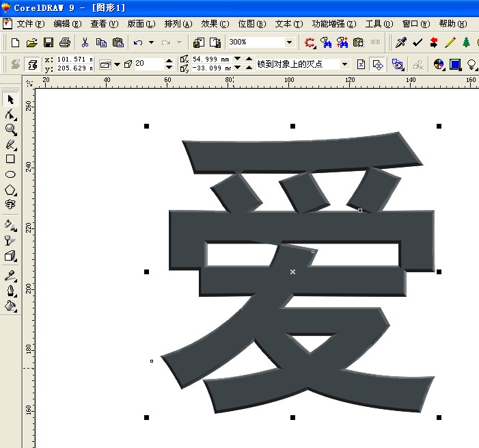
Task: Click the red and black arrows icon
Action: point(434,42)
